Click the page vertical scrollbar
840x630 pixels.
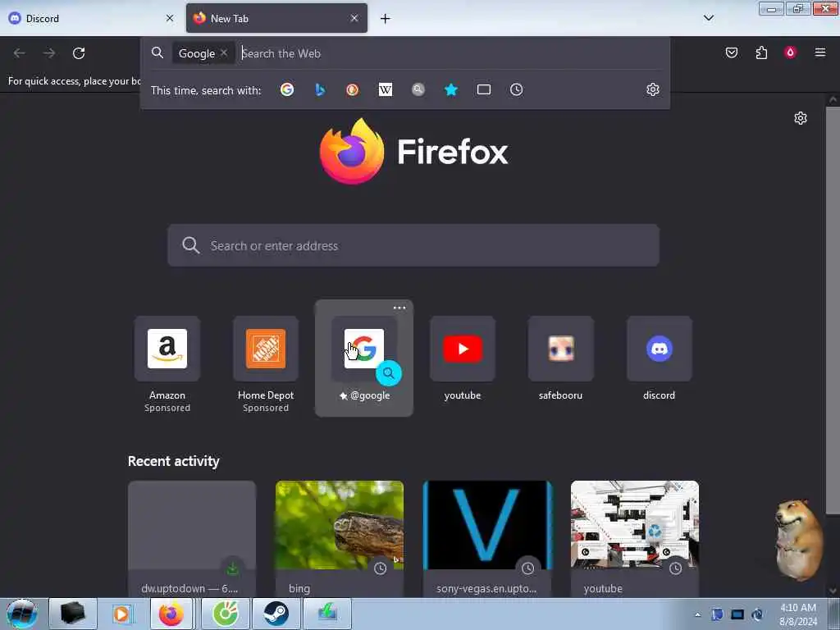[x=833, y=311]
